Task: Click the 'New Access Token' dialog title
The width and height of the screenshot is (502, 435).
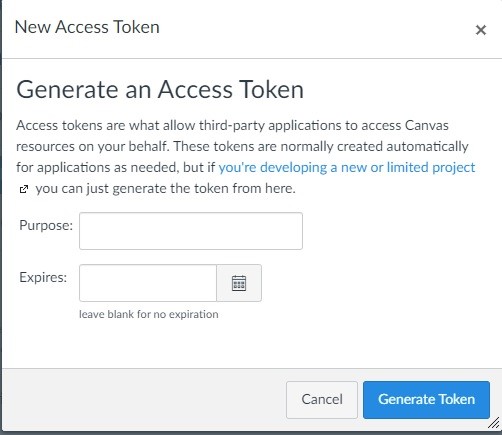Action: (87, 27)
